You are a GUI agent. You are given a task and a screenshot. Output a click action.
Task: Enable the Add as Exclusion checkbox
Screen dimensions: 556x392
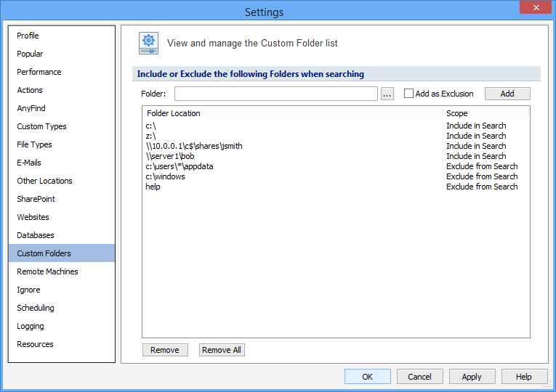[408, 94]
